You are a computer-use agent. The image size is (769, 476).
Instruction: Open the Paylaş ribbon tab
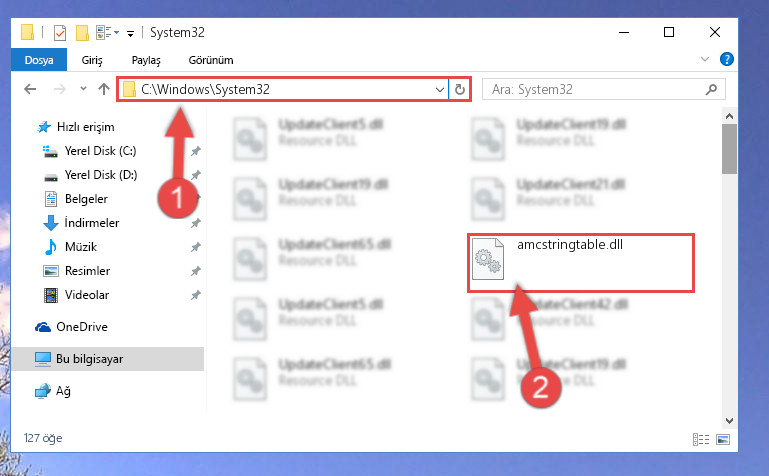click(146, 60)
